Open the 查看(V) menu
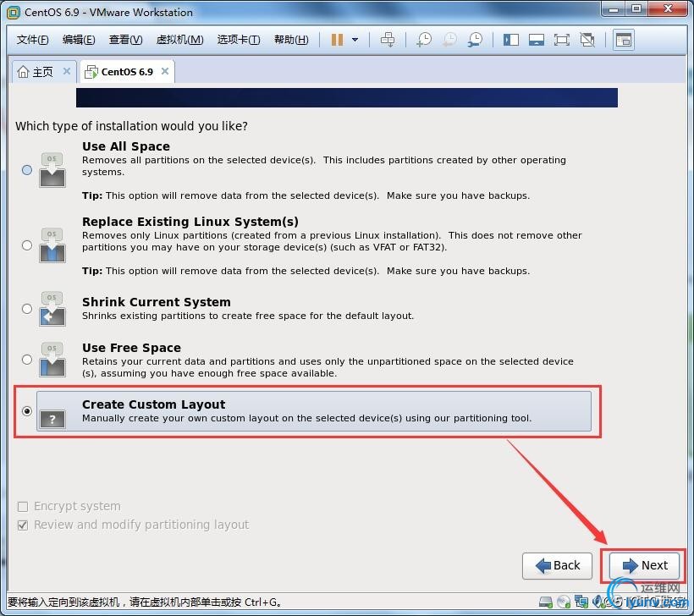This screenshot has height=616, width=694. [x=126, y=40]
